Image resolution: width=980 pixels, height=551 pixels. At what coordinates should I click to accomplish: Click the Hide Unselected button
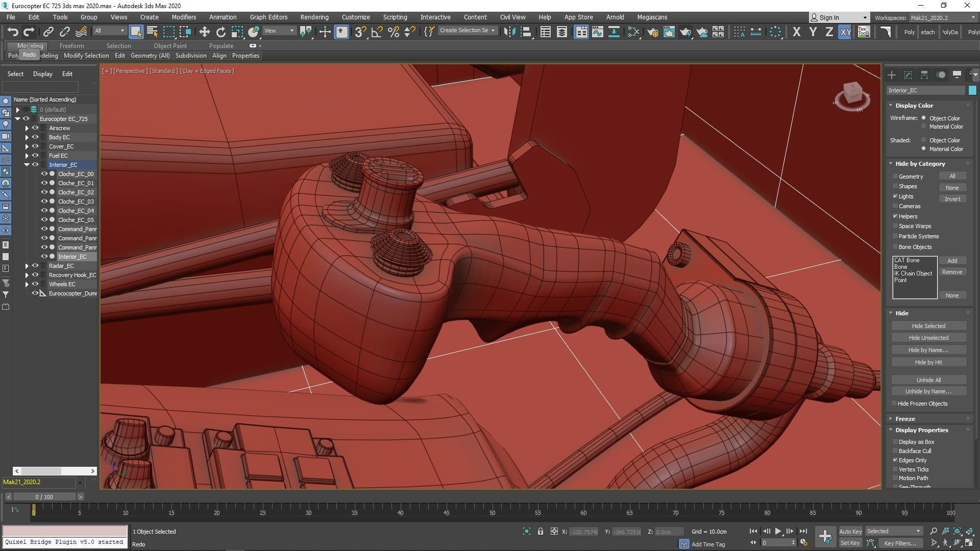tap(928, 338)
